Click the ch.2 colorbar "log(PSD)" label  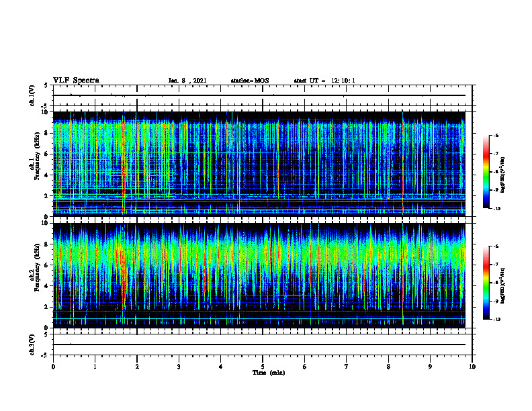pos(502,285)
